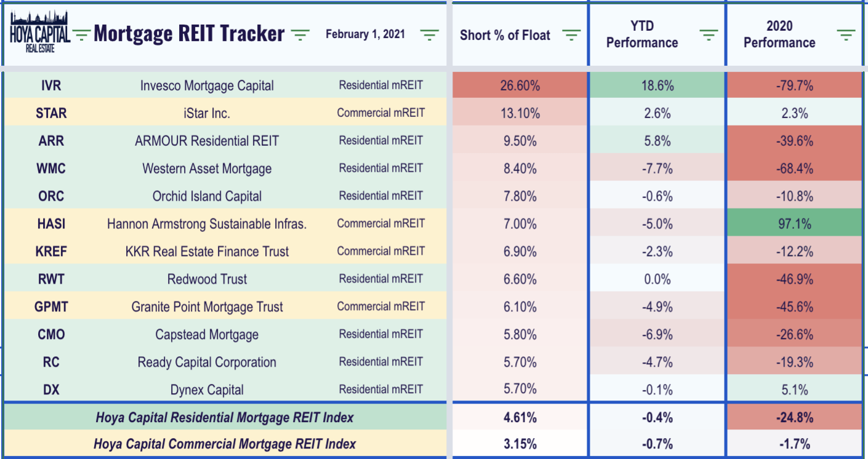
Task: Click filter icon beside February 1, 2021
Action: (x=430, y=34)
